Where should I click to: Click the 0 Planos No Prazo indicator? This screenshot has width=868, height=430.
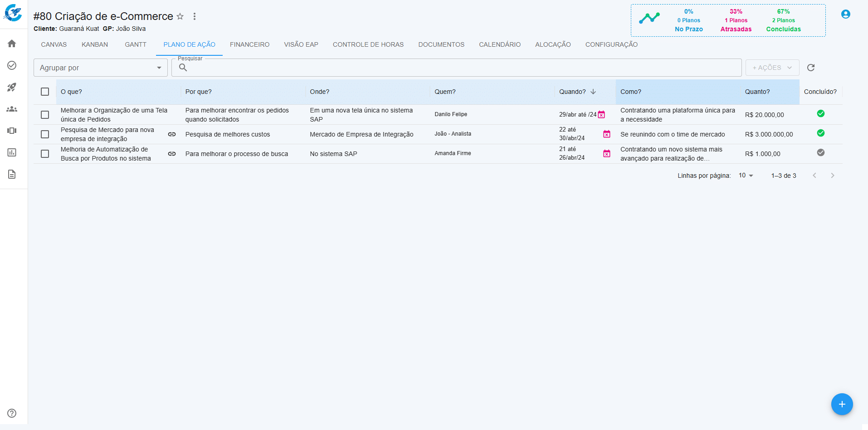click(x=689, y=20)
